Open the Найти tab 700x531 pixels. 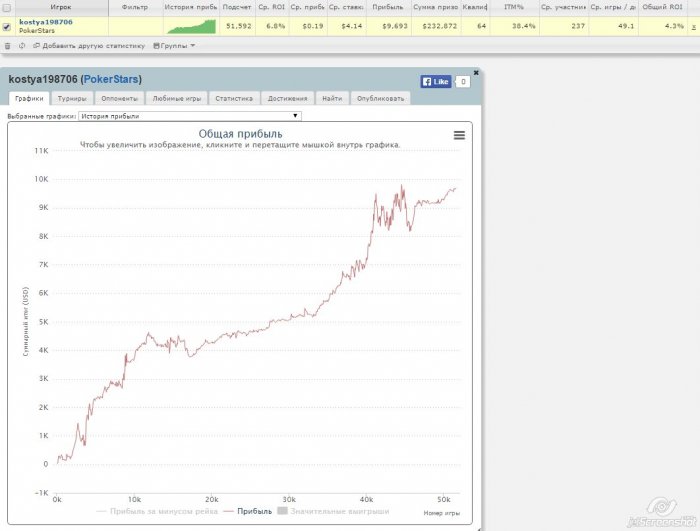332,98
